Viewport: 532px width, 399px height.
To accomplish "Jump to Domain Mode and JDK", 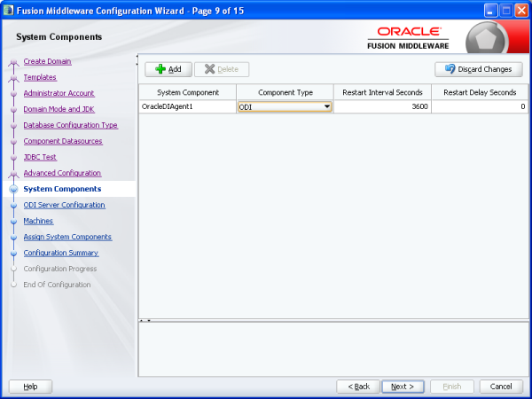I will [x=59, y=109].
